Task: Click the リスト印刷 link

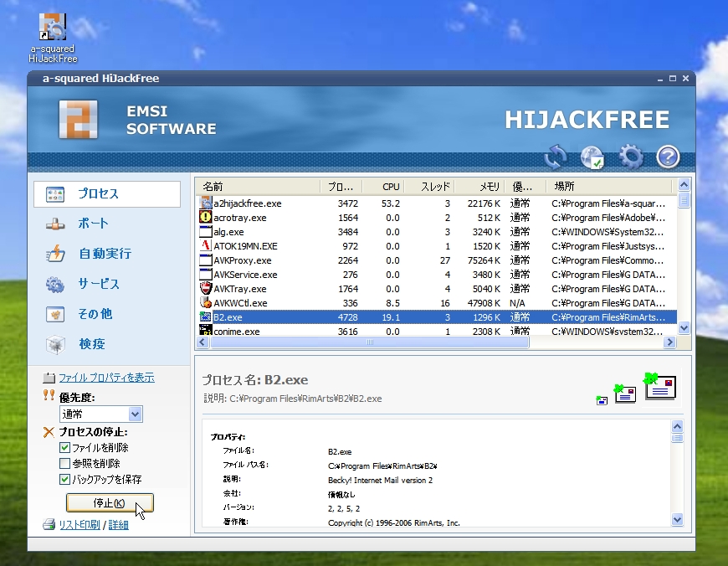Action: pos(79,525)
